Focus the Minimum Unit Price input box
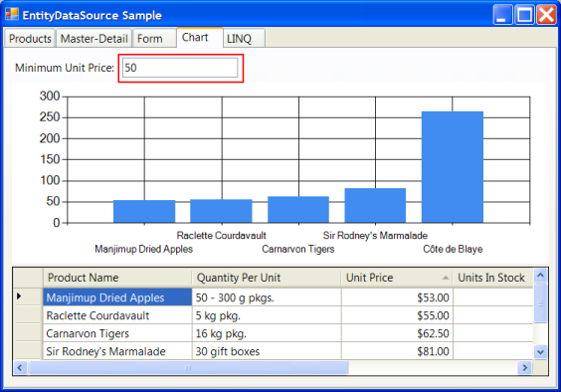The width and height of the screenshot is (561, 392). (180, 68)
